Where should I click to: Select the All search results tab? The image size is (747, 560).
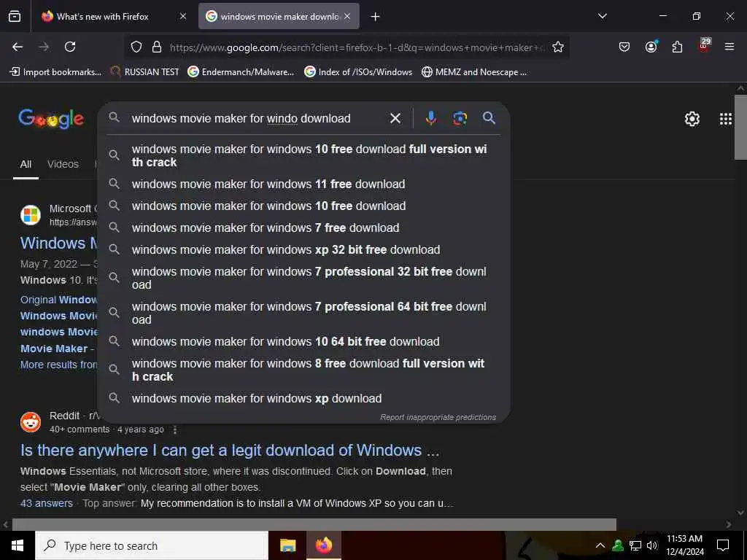pos(26,164)
